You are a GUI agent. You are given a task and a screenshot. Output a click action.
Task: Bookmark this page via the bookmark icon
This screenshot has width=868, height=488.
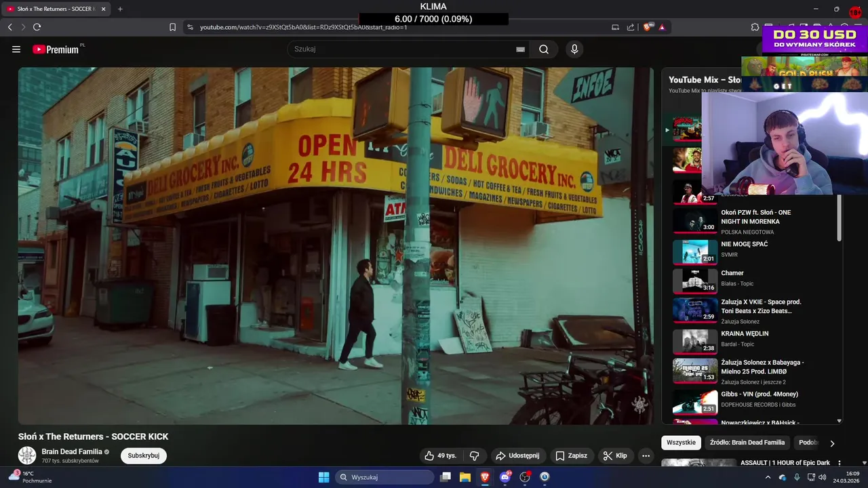pyautogui.click(x=172, y=27)
